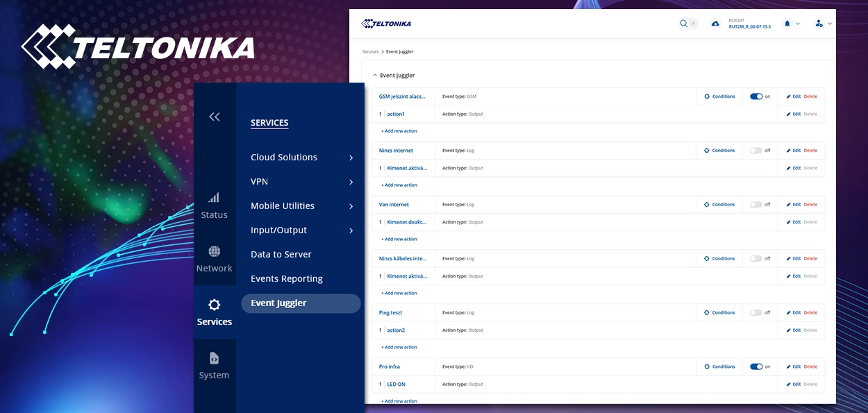Image resolution: width=868 pixels, height=413 pixels.
Task: Add new action under Ping teszt
Action: tap(399, 347)
